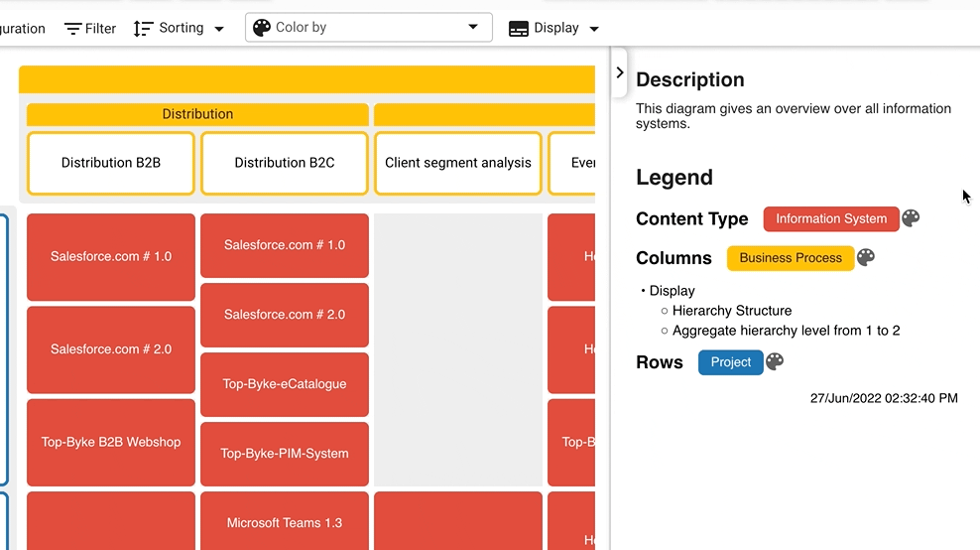Click the Business Process columns tag
Viewport: 980px width, 550px height.
point(791,258)
